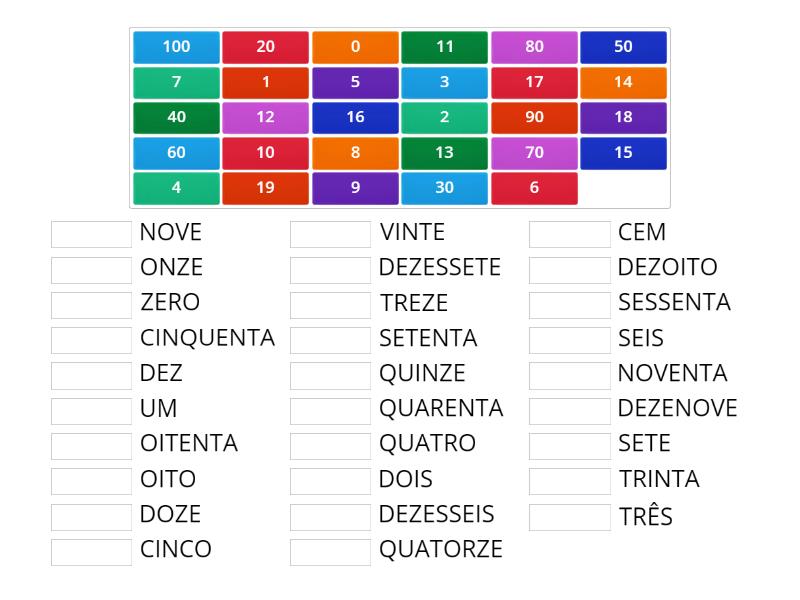The image size is (800, 600).
Task: Click the red tile labeled 20
Action: point(265,46)
